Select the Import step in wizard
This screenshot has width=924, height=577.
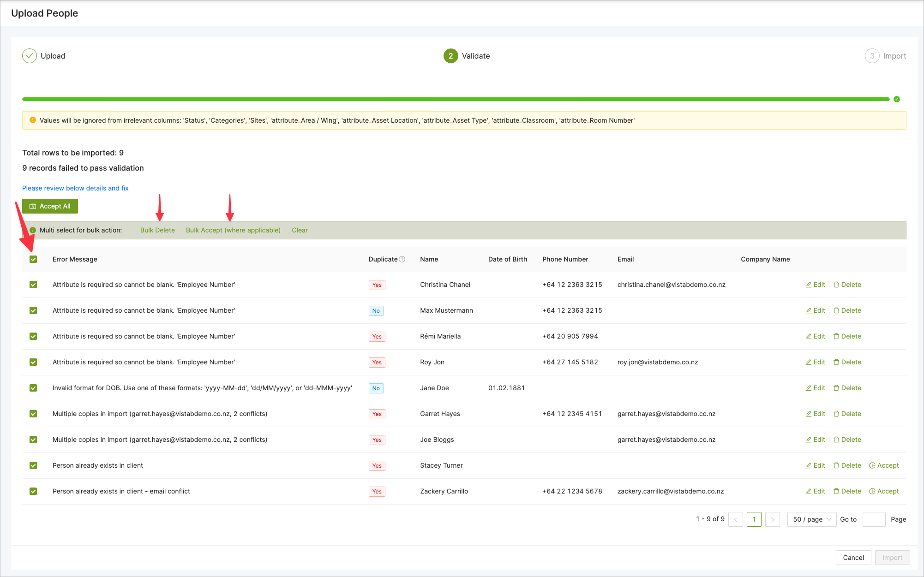click(x=885, y=56)
